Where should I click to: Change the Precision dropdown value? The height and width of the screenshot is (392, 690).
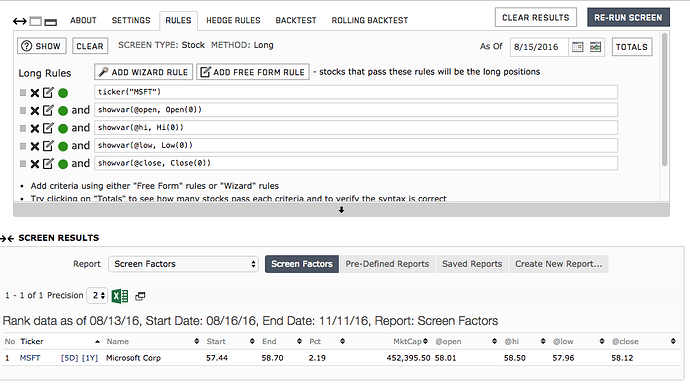[x=97, y=296]
